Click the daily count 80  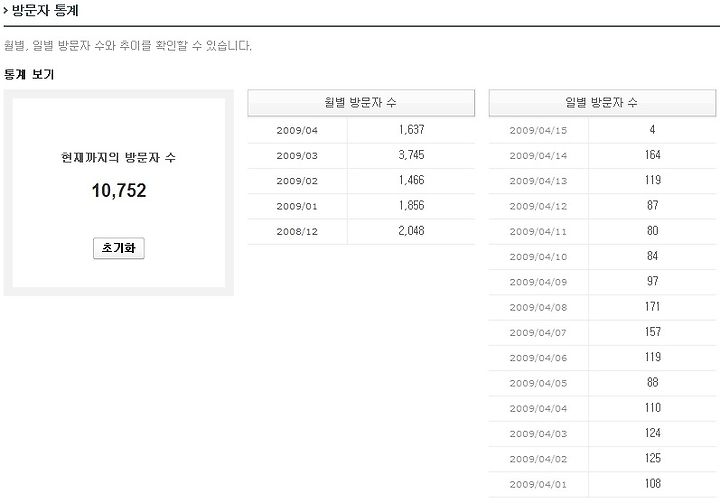coord(652,231)
